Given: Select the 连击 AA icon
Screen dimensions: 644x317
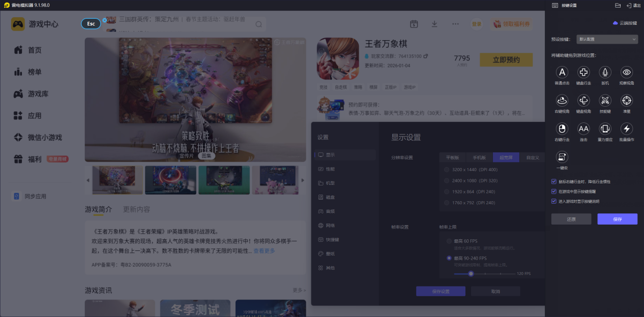Looking at the screenshot, I should [583, 129].
